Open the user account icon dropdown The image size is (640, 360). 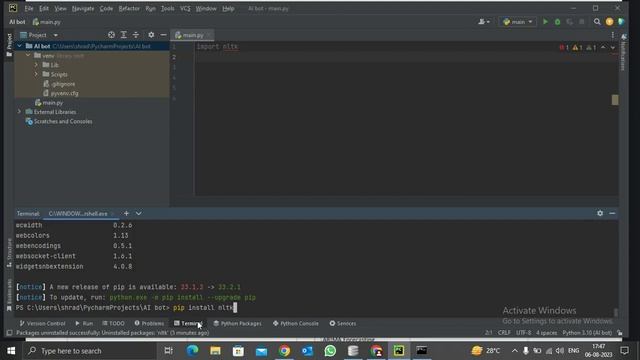click(x=484, y=22)
